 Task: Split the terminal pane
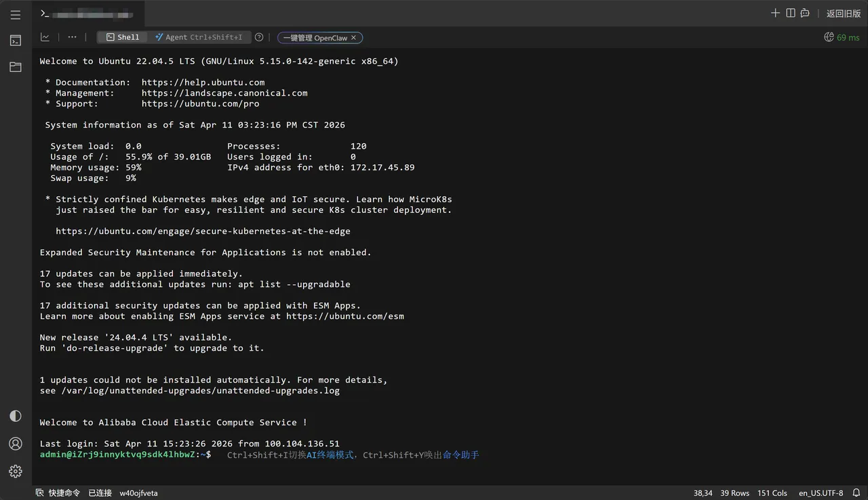791,14
